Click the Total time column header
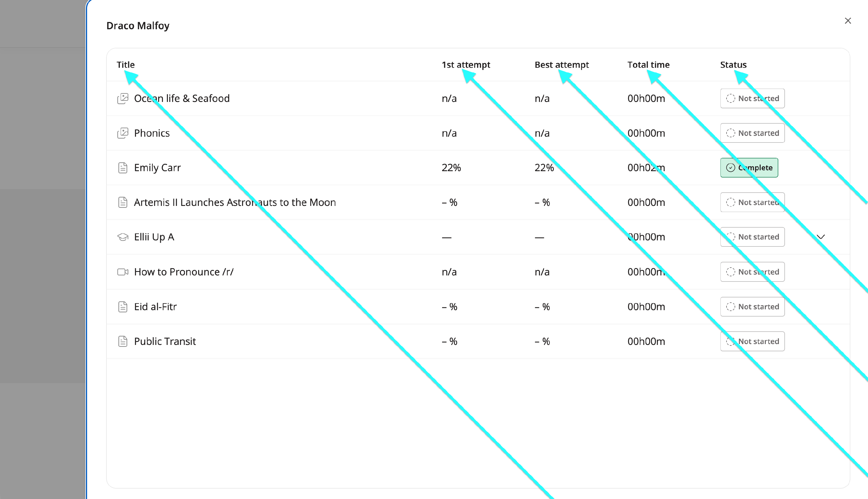868x499 pixels. pyautogui.click(x=648, y=65)
